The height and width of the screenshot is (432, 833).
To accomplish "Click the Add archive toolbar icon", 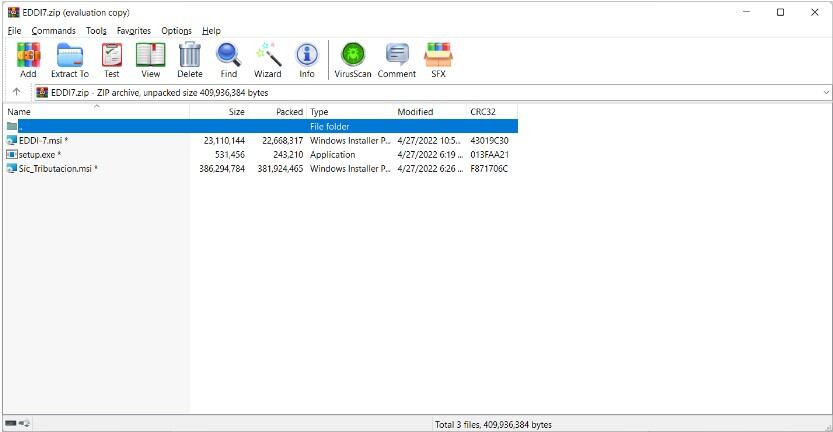I will click(28, 60).
